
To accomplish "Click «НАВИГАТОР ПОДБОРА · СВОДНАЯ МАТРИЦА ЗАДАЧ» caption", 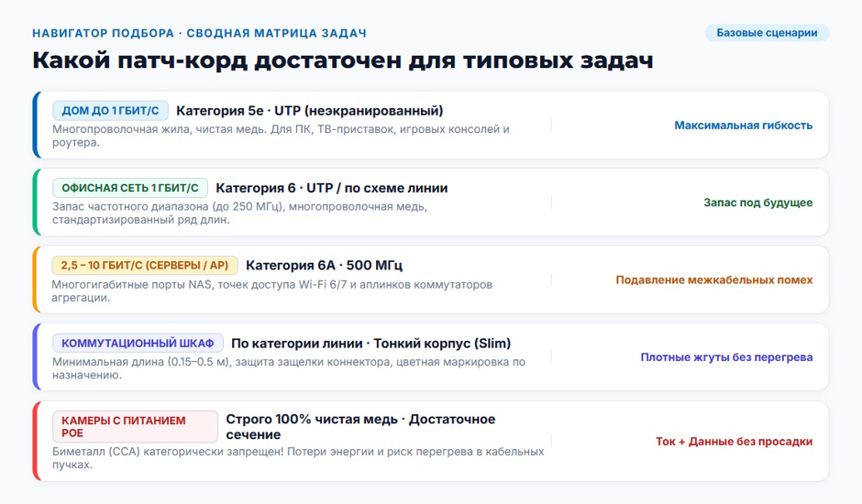I will coord(199,33).
